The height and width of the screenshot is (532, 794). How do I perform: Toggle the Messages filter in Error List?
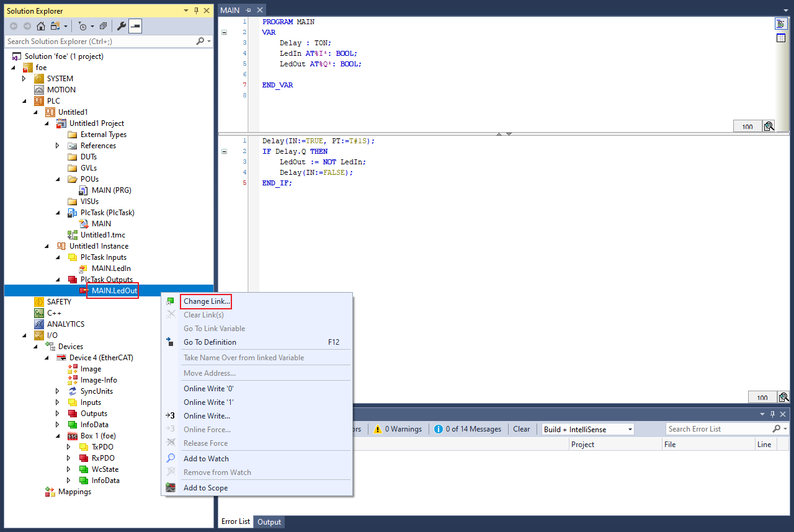coord(468,429)
